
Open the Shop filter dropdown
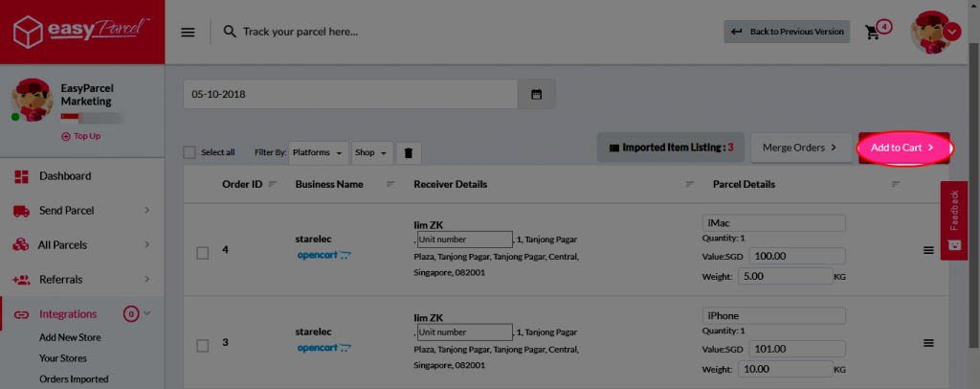[x=372, y=152]
